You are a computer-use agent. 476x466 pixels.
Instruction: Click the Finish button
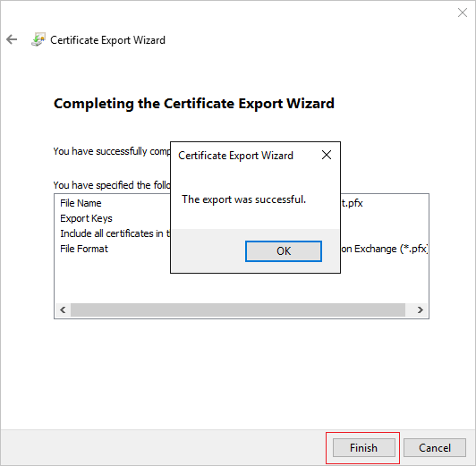pos(363,447)
